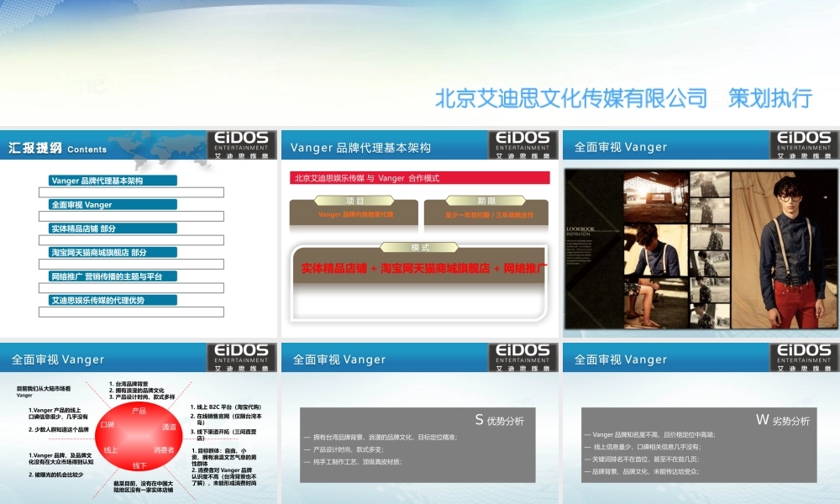Open the 汇报提纲 Contents slide thumbnail
Screen dimensions: 840x504
click(139, 234)
